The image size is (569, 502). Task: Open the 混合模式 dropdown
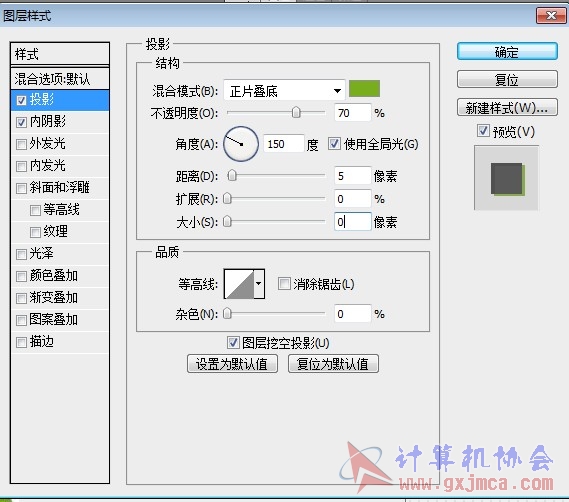[284, 90]
